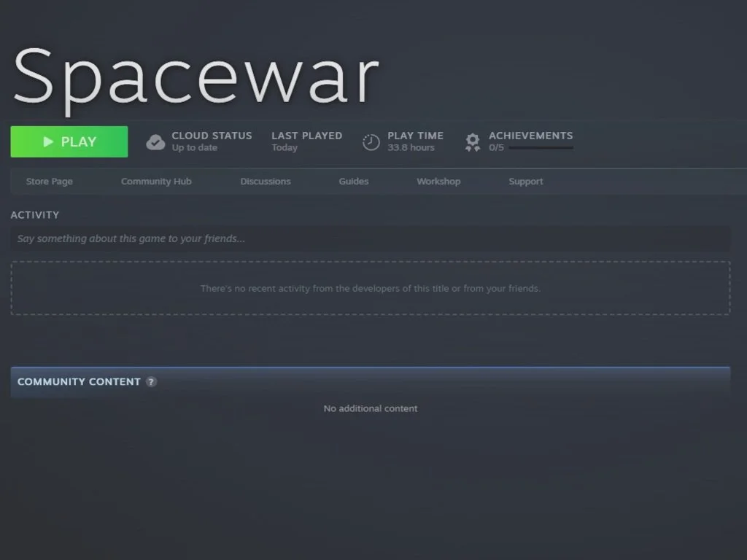
Task: Select the ACHIEVEMENTS label
Action: pyautogui.click(x=531, y=136)
